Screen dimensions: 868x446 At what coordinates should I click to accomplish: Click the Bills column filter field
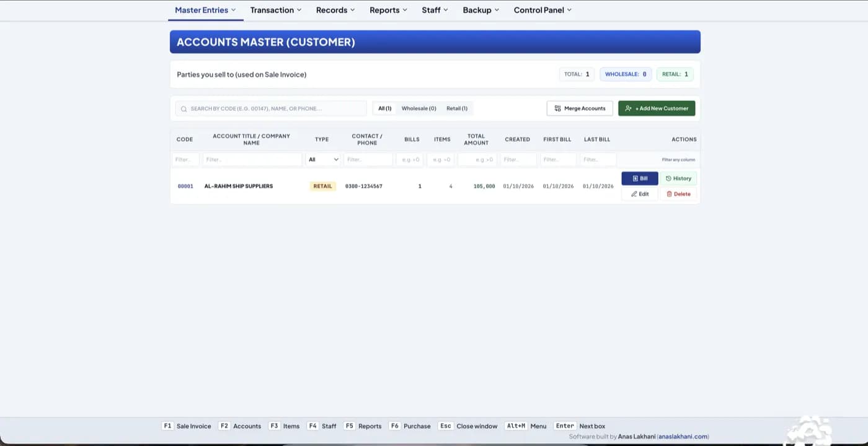click(x=410, y=159)
